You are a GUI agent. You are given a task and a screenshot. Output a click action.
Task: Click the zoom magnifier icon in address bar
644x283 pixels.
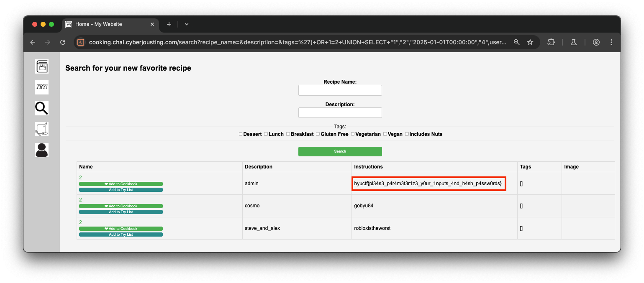tap(517, 42)
